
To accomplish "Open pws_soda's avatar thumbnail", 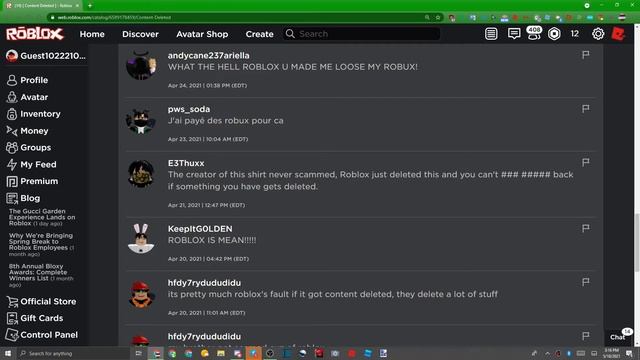I will coord(141,121).
